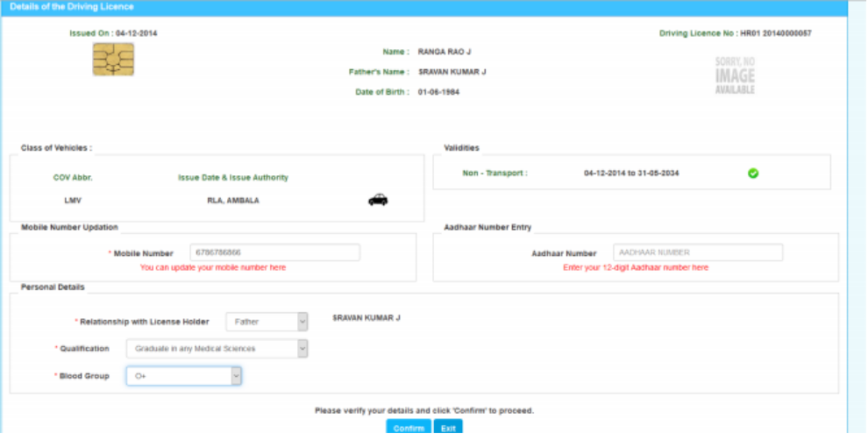
Task: Click the car icon for LMV class
Action: 378,200
